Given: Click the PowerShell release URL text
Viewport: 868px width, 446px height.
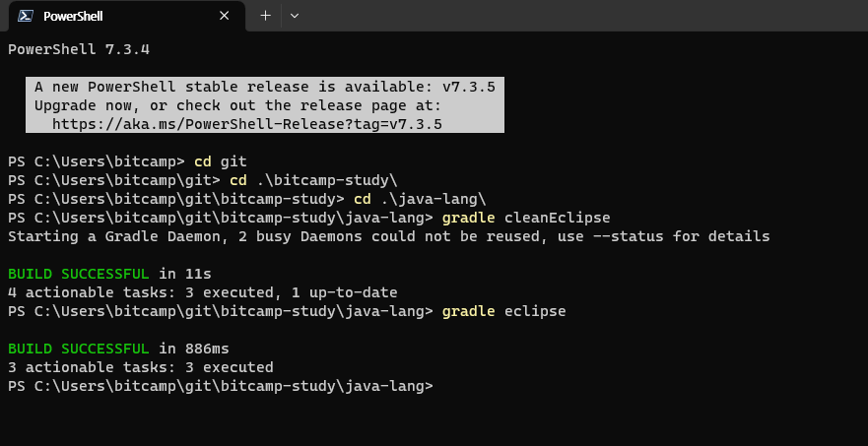Looking at the screenshot, I should [247, 124].
